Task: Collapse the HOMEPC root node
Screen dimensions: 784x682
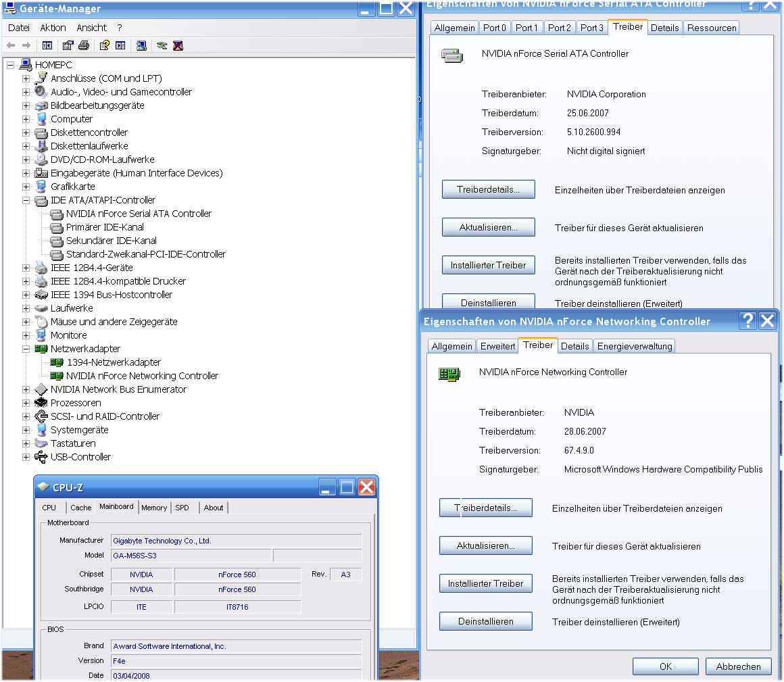Action: click(x=10, y=65)
